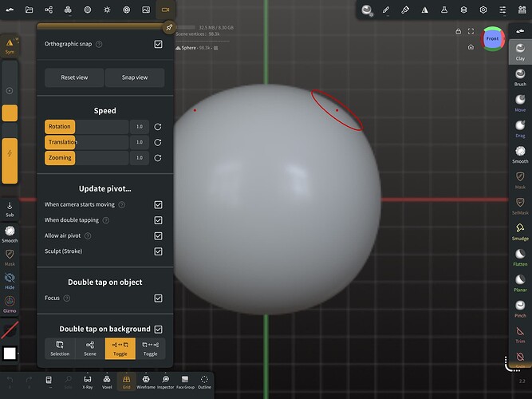Uncheck When camera starts moving

pyautogui.click(x=158, y=205)
